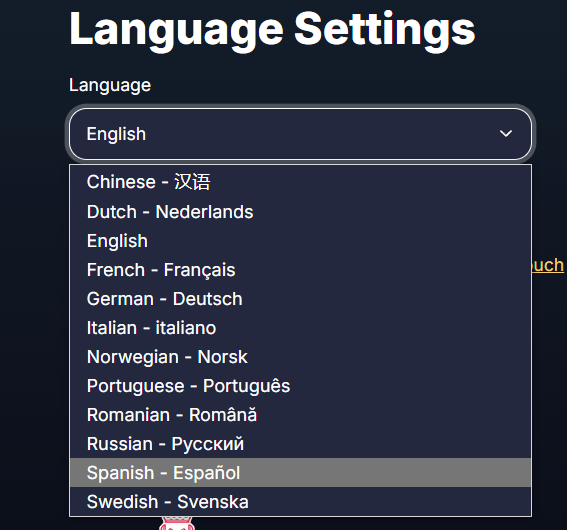This screenshot has height=530, width=567.
Task: Choose Italian - italiano
Action: click(300, 328)
